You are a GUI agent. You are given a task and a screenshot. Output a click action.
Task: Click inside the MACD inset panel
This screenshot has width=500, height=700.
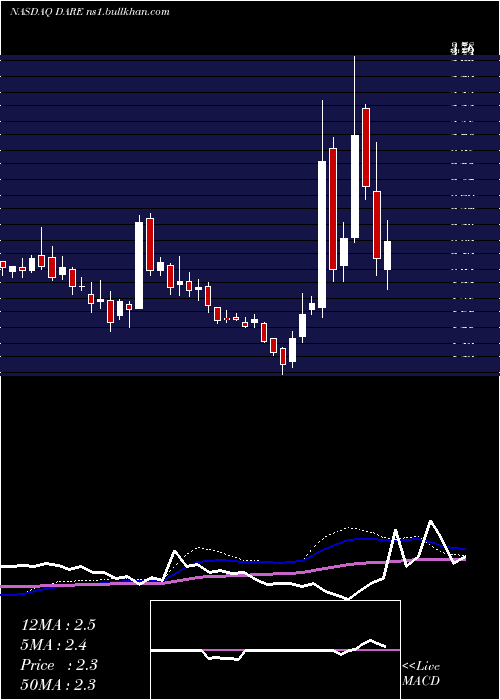click(x=275, y=650)
